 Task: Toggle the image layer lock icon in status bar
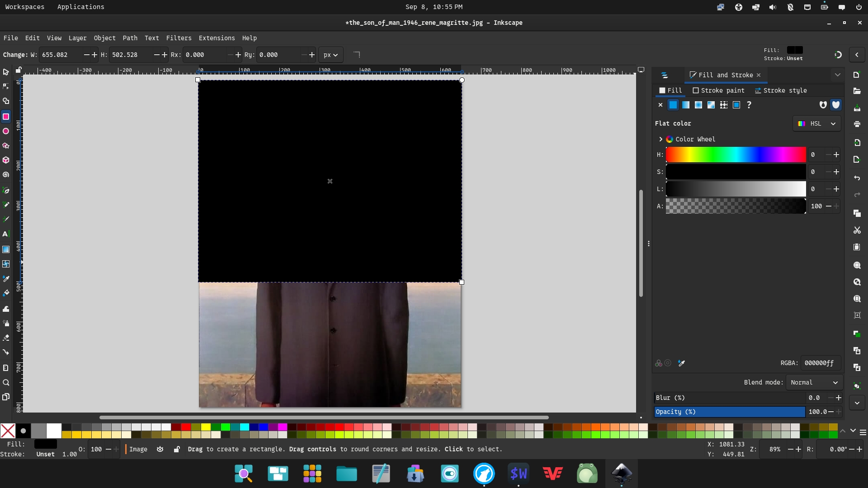(x=177, y=449)
